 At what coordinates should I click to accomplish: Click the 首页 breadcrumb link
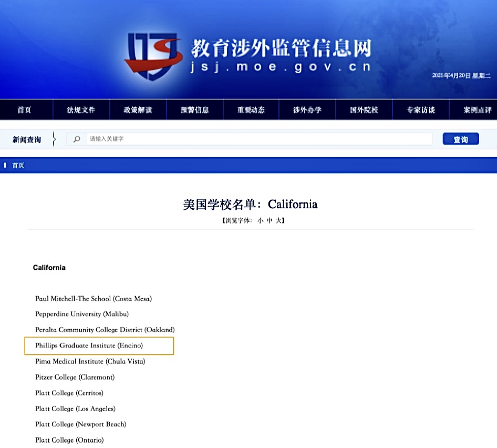coord(18,165)
